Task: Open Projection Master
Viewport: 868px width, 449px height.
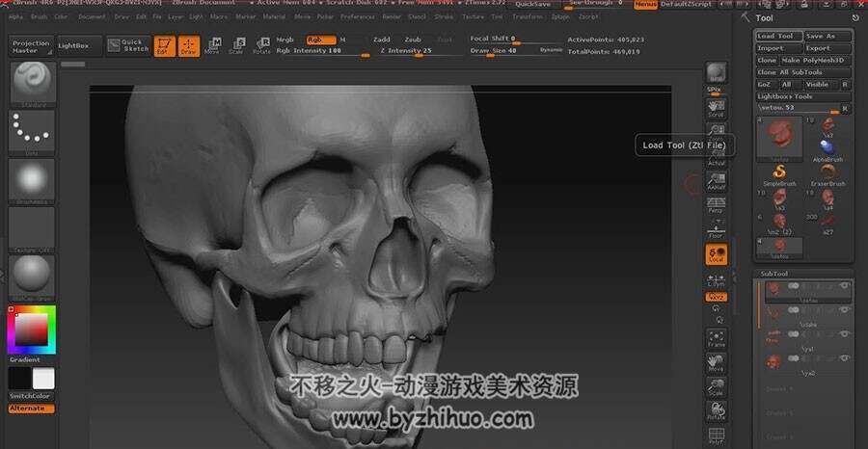Action: [31, 46]
